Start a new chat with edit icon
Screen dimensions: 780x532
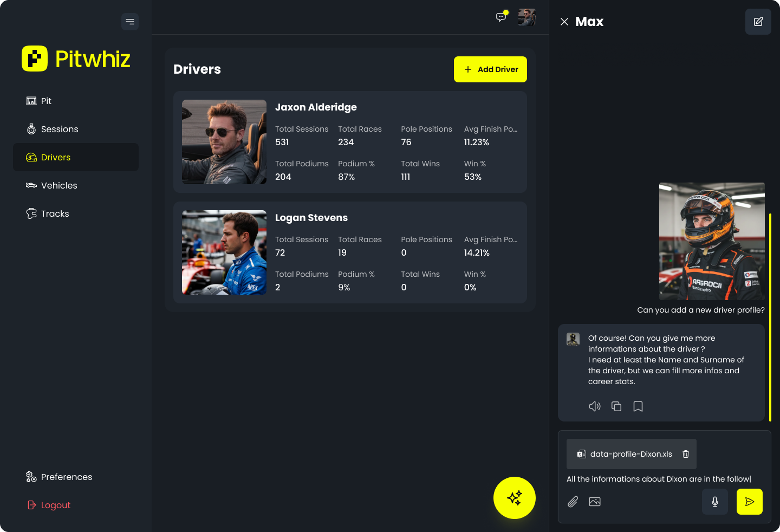758,22
